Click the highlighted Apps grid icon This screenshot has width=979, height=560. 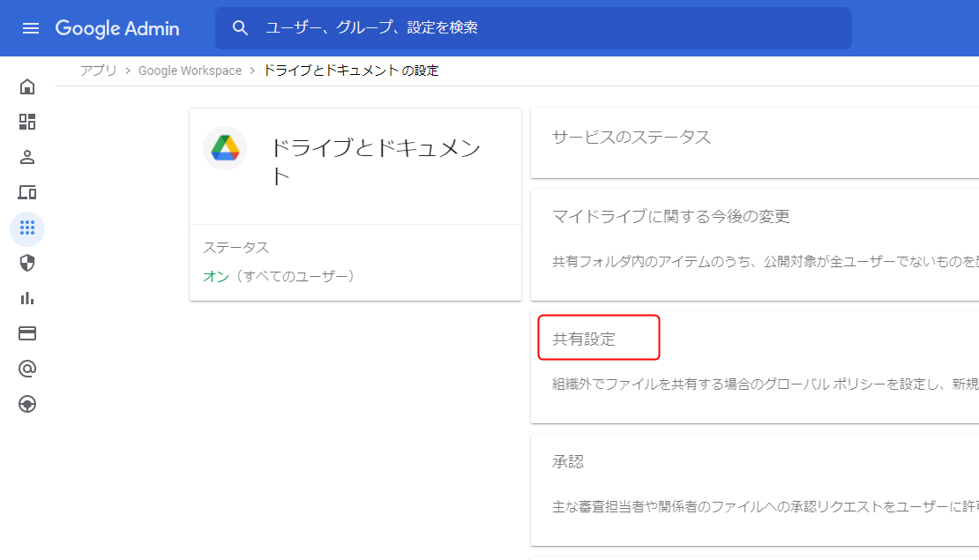pos(26,228)
